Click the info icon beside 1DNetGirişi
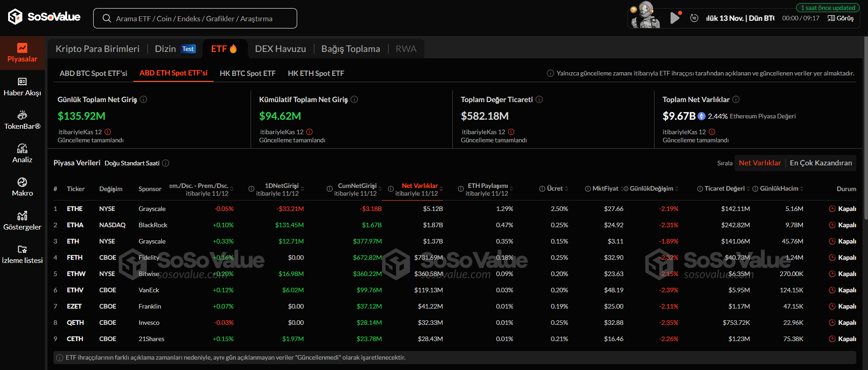 point(251,189)
